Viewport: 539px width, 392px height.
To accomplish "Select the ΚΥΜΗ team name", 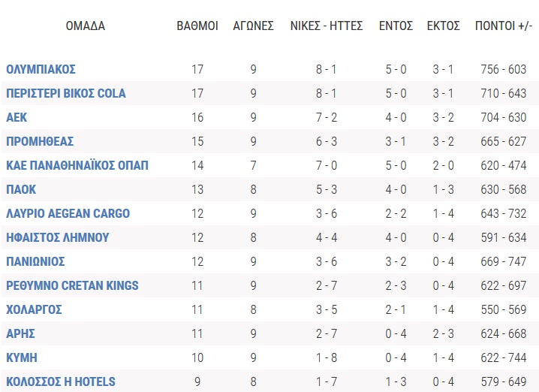I will pos(22,358).
